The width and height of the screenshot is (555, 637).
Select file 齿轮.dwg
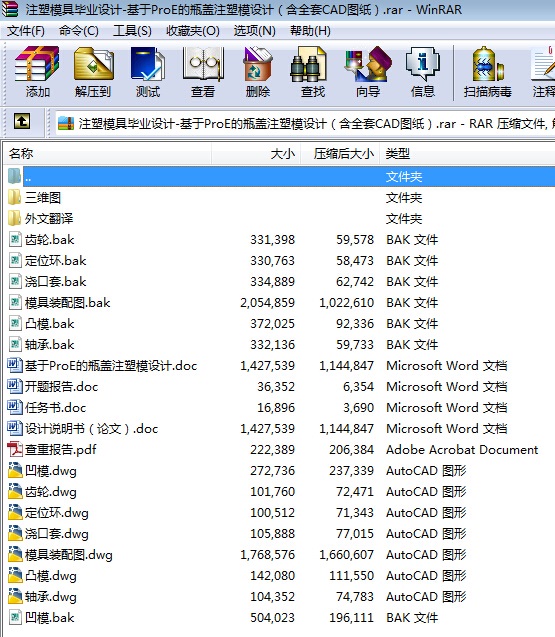click(51, 492)
